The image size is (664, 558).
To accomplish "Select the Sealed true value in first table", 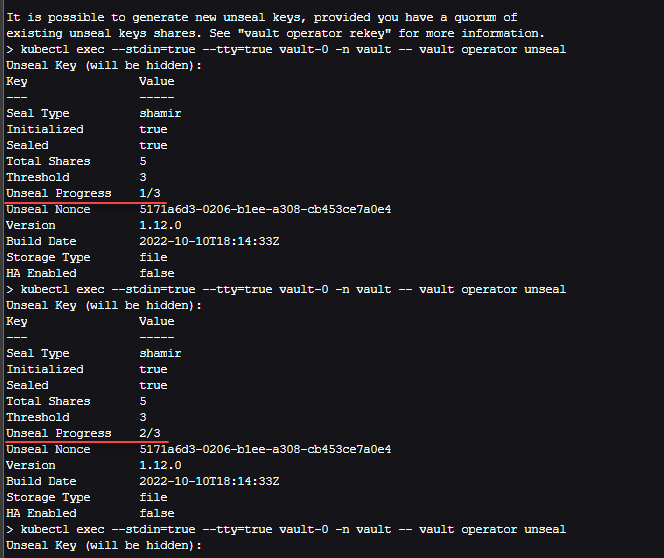I will click(153, 145).
